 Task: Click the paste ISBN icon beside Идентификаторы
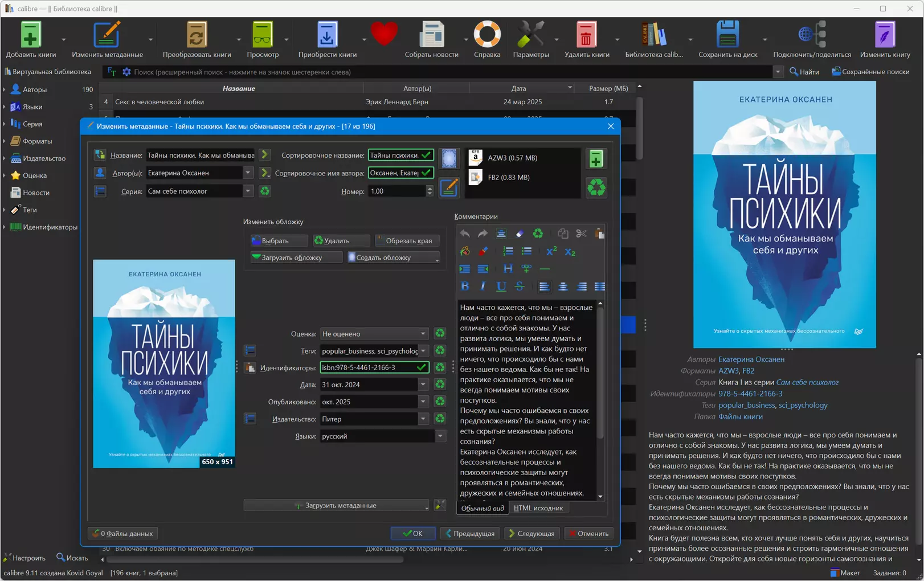(250, 368)
